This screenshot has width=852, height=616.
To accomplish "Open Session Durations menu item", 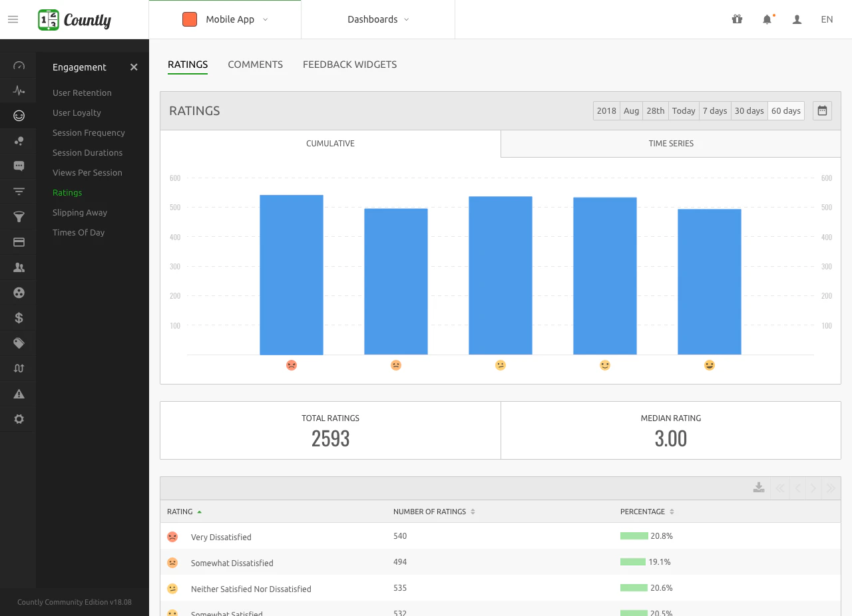I will 87,153.
